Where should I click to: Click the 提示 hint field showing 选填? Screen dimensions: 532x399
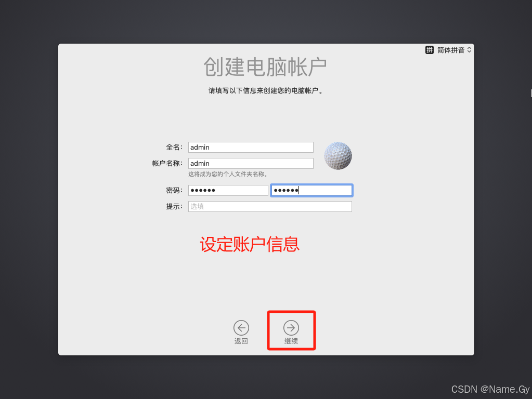point(270,206)
